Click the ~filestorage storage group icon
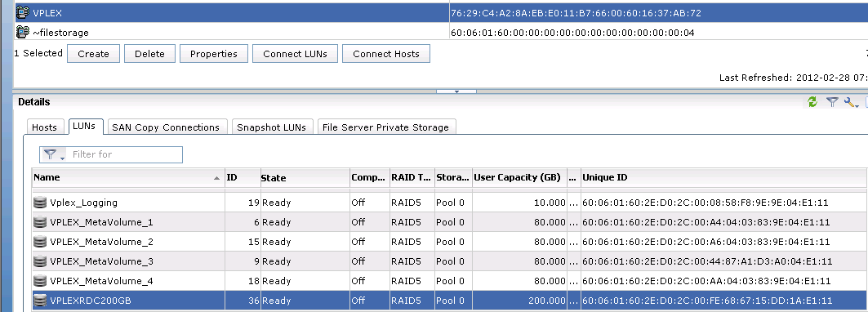The image size is (868, 312). [x=22, y=32]
